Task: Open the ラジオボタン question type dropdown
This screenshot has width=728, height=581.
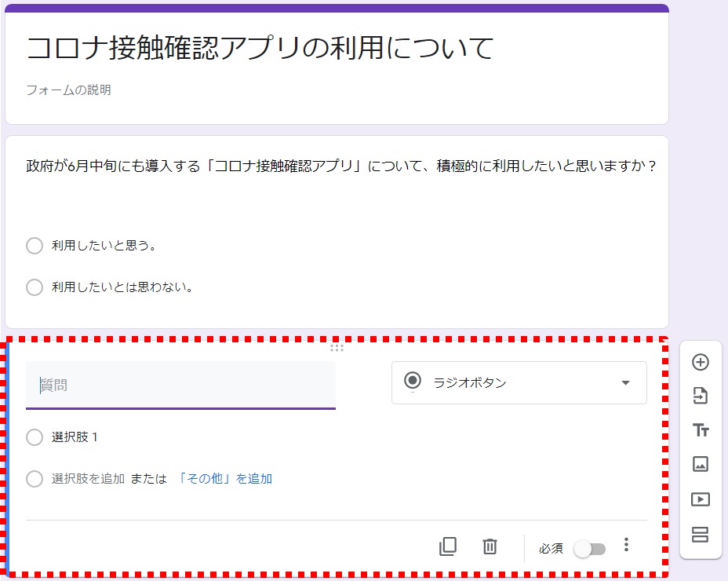Action: tap(519, 383)
